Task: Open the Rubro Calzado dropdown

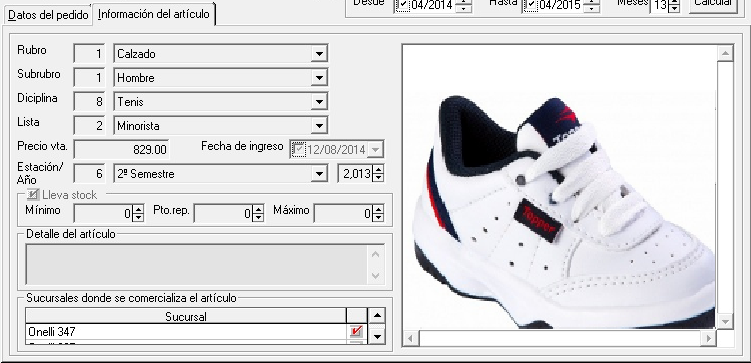Action: tap(319, 54)
